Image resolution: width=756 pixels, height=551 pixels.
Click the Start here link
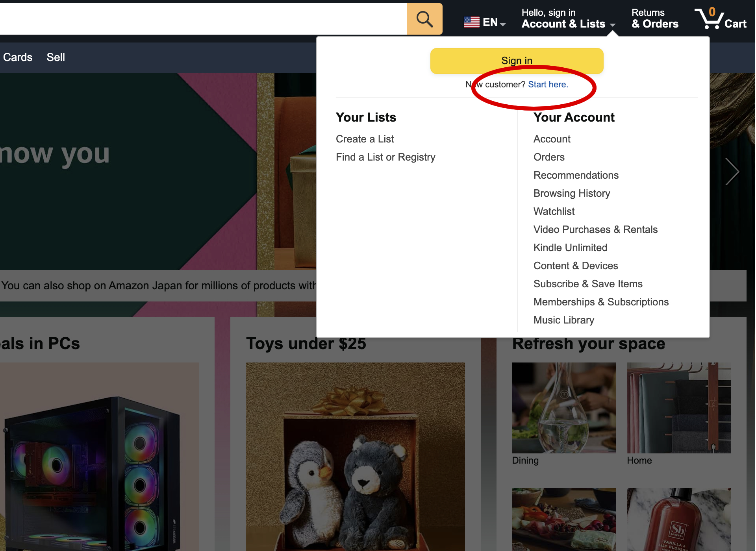point(548,84)
